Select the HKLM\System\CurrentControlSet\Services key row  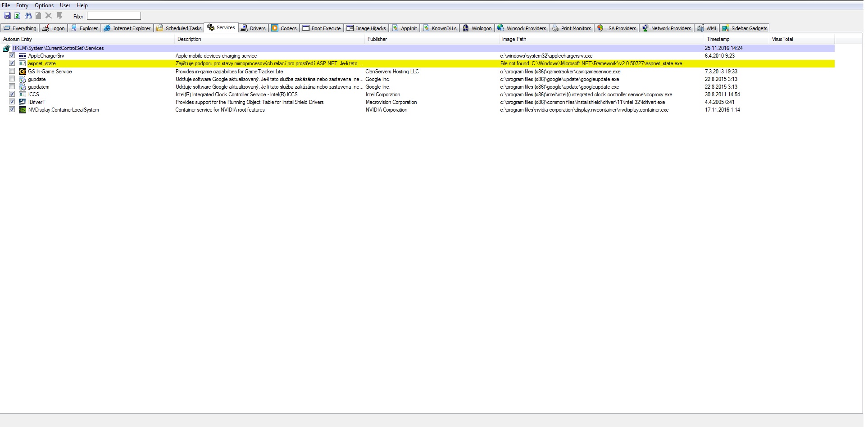(x=418, y=48)
